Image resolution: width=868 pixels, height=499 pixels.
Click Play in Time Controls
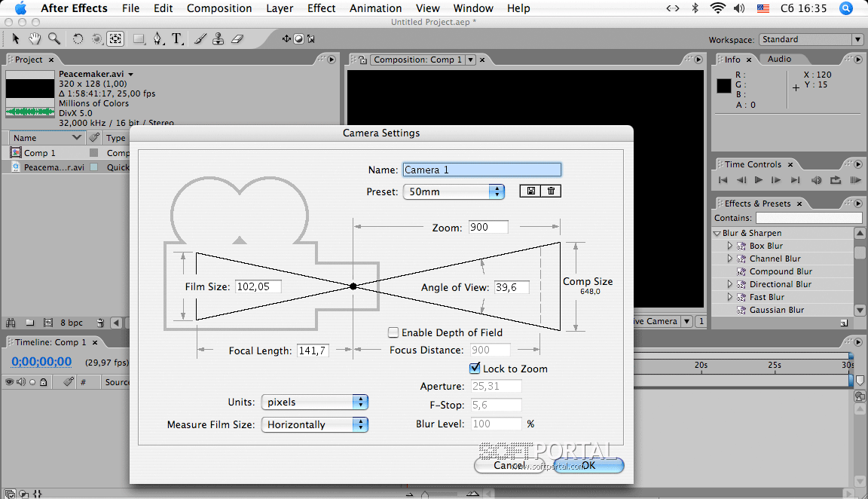[759, 180]
